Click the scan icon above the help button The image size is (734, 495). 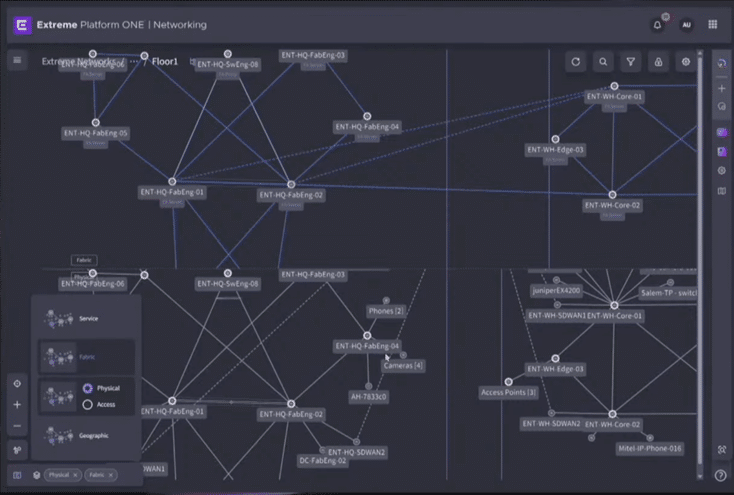click(722, 450)
